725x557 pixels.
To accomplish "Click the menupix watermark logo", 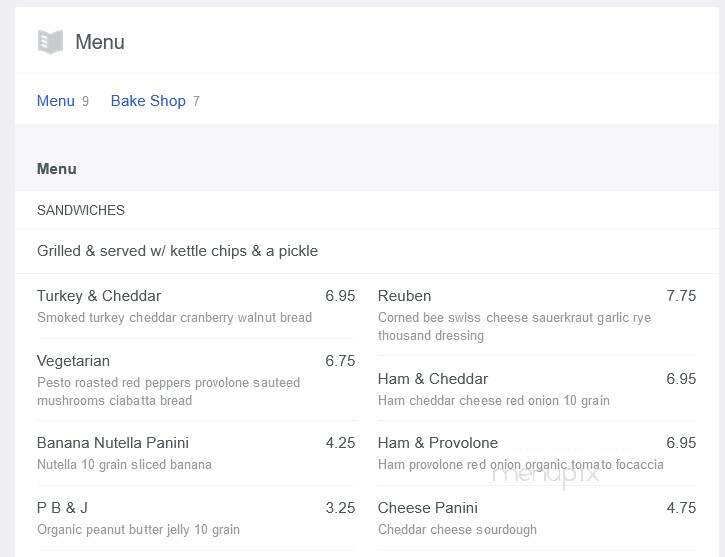I will 545,475.
